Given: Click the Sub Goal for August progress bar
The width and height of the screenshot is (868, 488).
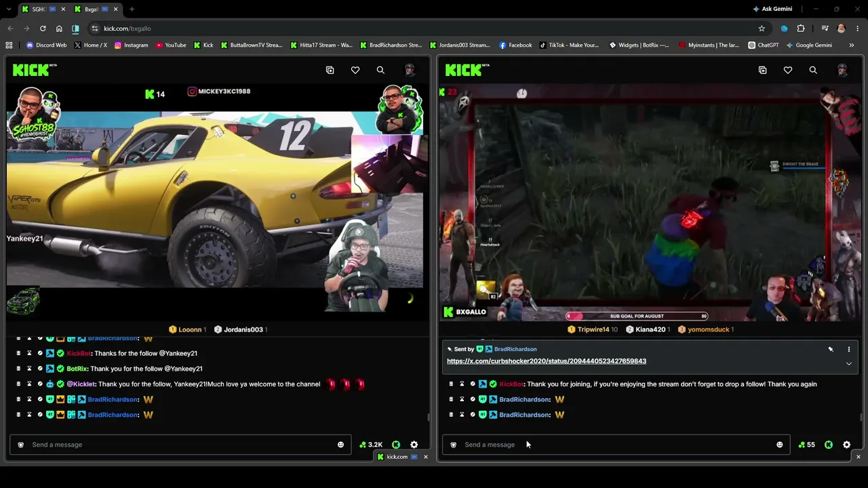Looking at the screenshot, I should 637,316.
